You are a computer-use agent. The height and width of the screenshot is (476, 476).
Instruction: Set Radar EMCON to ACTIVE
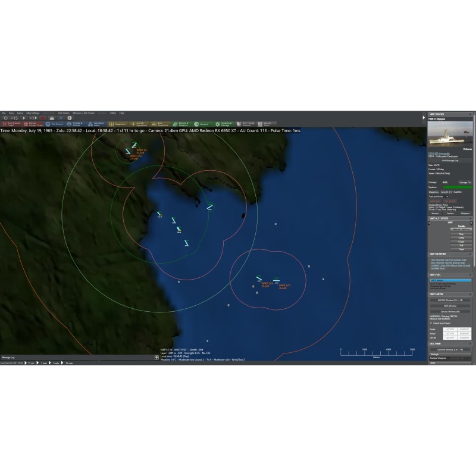coord(450,329)
